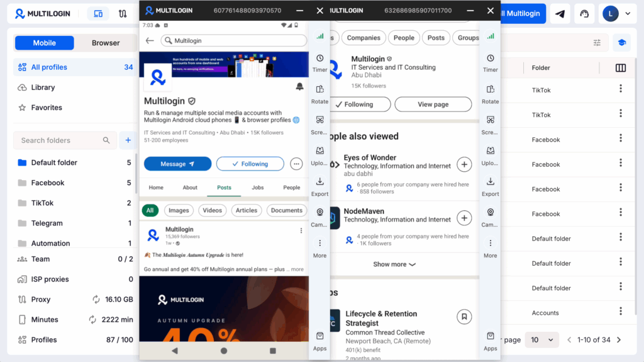This screenshot has width=644, height=362.
Task: Export from the left phone window
Action: (x=319, y=186)
